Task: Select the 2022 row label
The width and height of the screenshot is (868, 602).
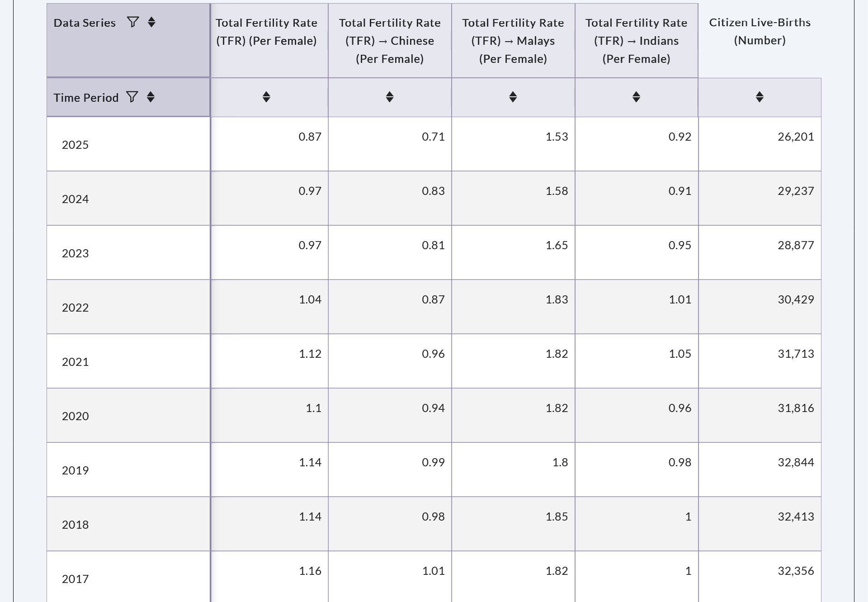Action: coord(75,308)
